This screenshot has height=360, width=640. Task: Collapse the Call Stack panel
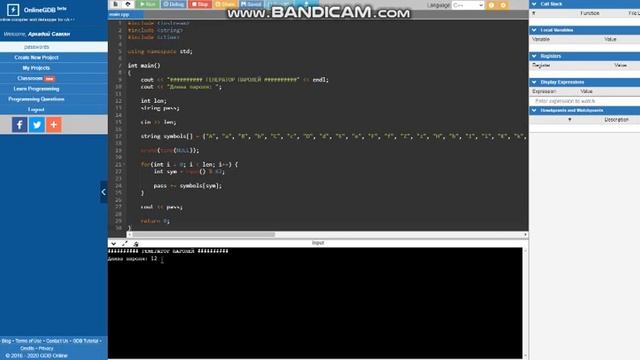[x=534, y=4]
